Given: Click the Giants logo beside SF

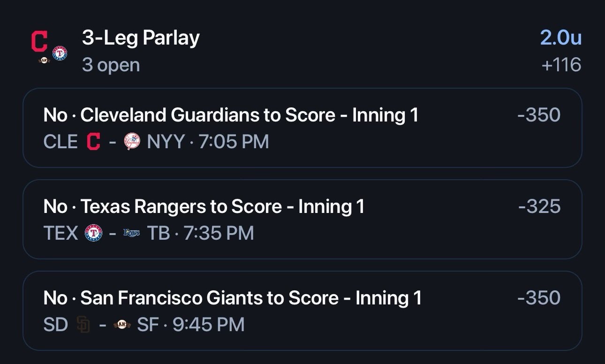Looking at the screenshot, I should (122, 325).
